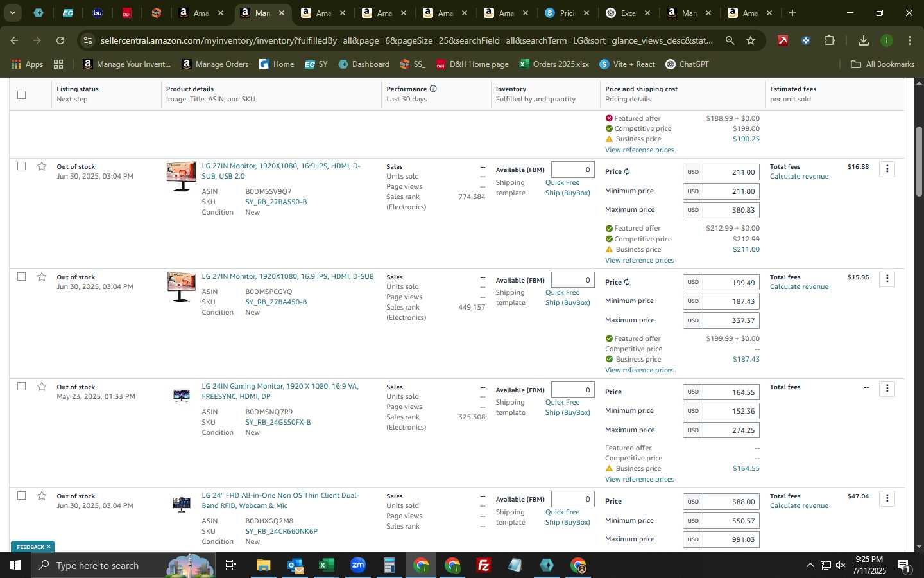The image size is (924, 578).
Task: Open Quick Free Ship template for SY_RB_27BA550-B
Action: tap(568, 188)
